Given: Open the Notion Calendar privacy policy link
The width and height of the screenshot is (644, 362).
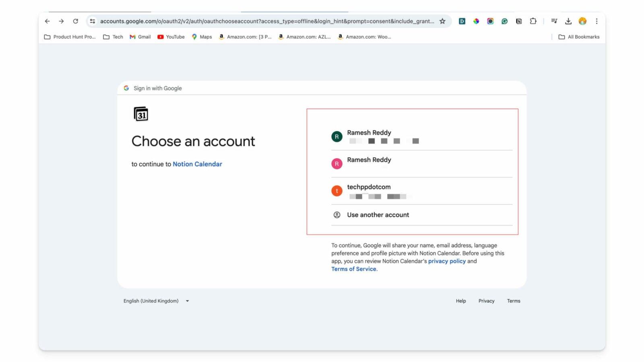Looking at the screenshot, I should tap(447, 261).
